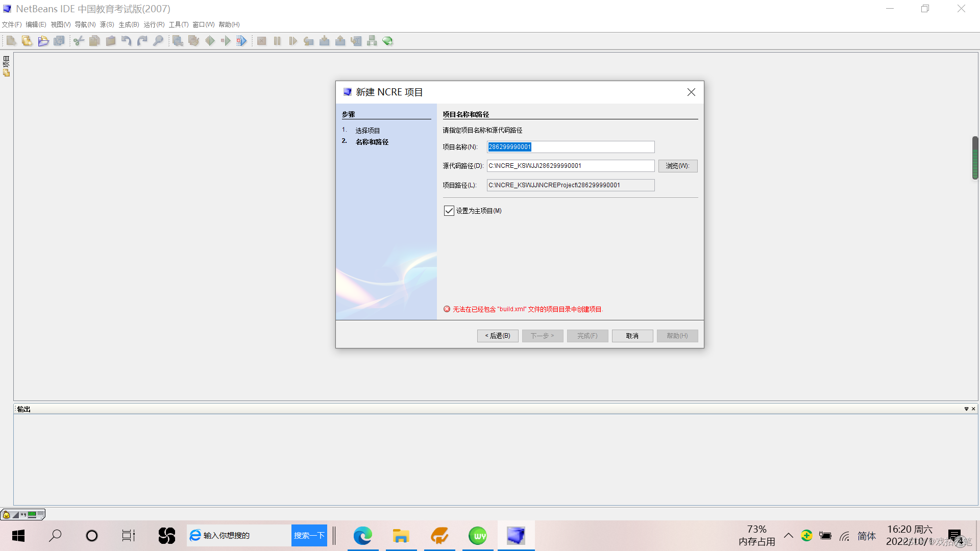
Task: Click the Find magnifier toolbar icon
Action: (x=158, y=41)
